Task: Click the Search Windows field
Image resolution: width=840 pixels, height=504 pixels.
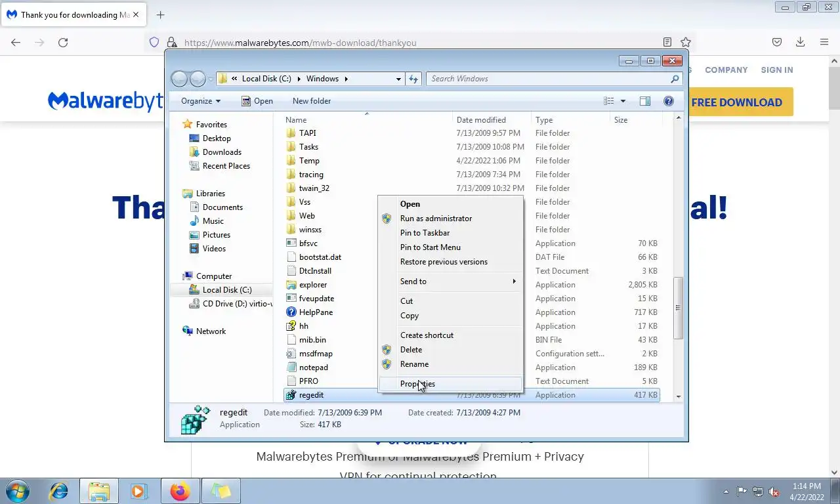Action: (555, 79)
